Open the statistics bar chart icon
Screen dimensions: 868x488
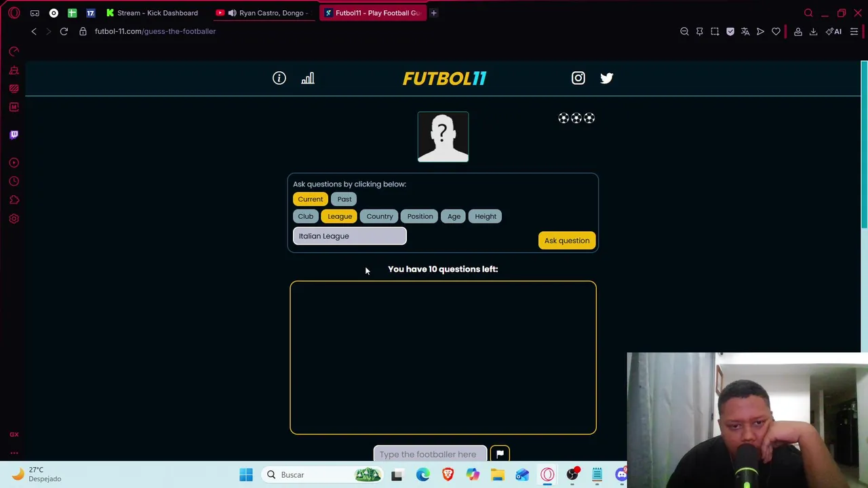308,78
